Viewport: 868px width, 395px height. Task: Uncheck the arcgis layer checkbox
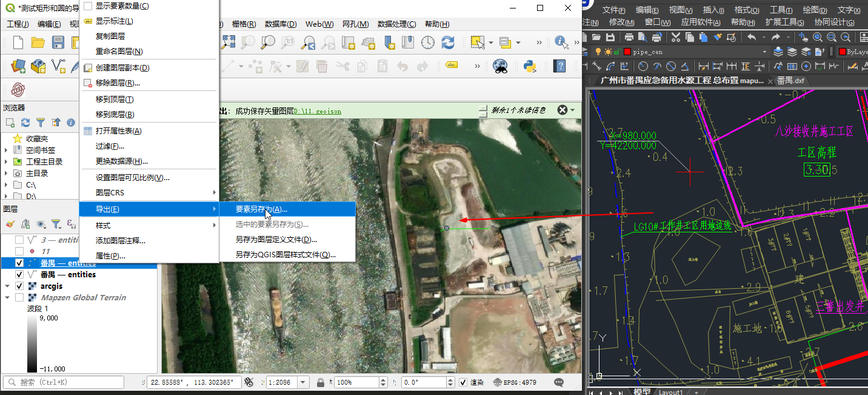(19, 286)
